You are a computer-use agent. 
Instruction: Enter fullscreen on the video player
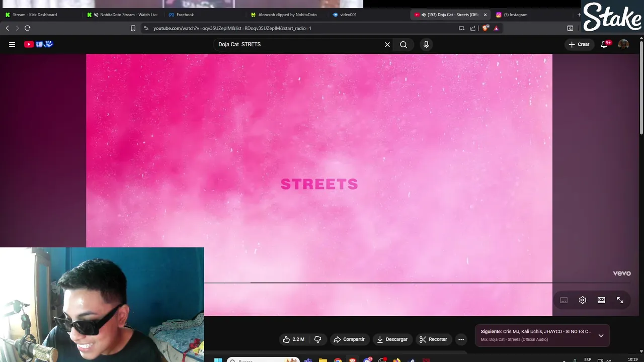coord(620,300)
